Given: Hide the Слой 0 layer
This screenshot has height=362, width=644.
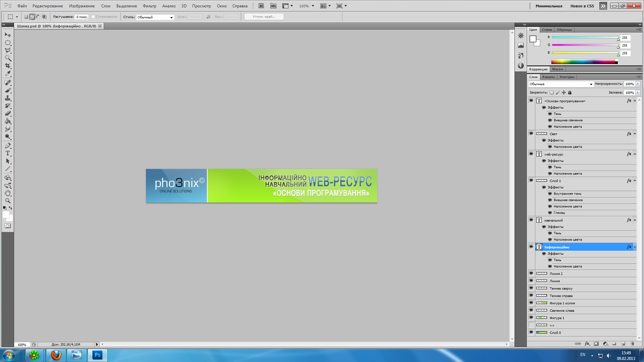Looking at the screenshot, I should point(531,332).
